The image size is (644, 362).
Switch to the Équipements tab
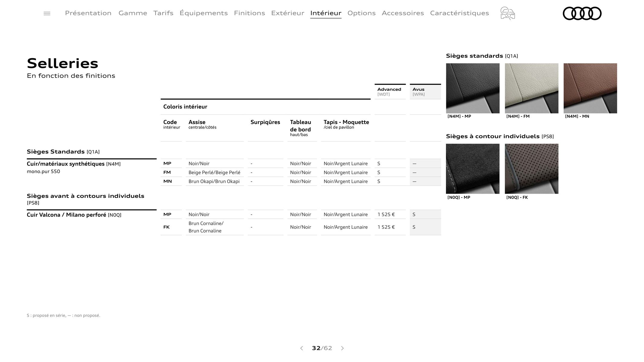(x=203, y=13)
